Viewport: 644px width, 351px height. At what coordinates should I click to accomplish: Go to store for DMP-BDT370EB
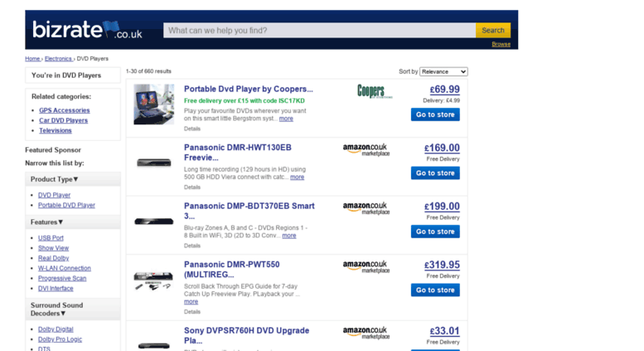pos(435,232)
